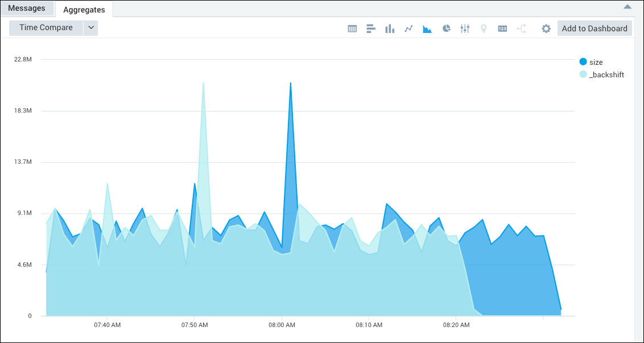Screen dimensions: 644x343
Task: Click Add to Dashboard
Action: click(x=594, y=28)
